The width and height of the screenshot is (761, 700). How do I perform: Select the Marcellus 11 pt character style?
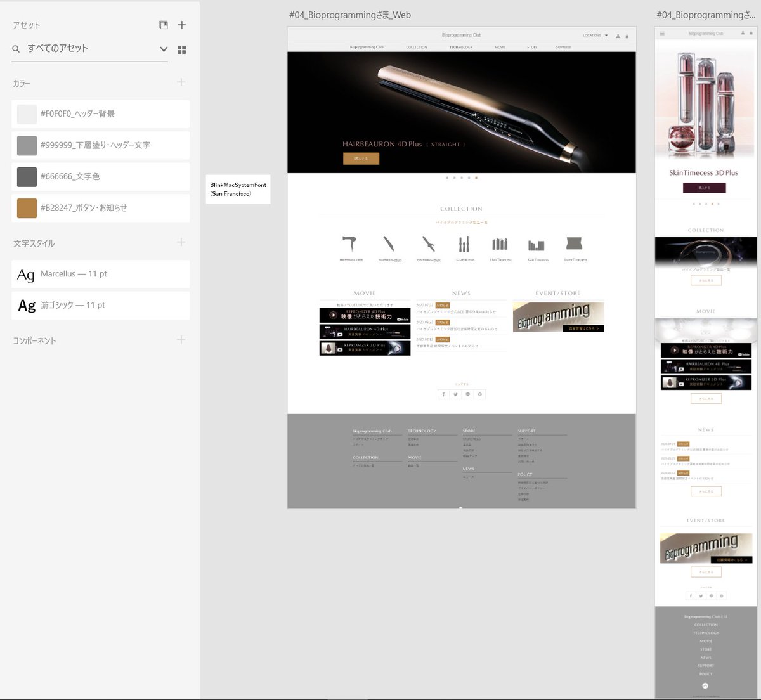pyautogui.click(x=100, y=274)
